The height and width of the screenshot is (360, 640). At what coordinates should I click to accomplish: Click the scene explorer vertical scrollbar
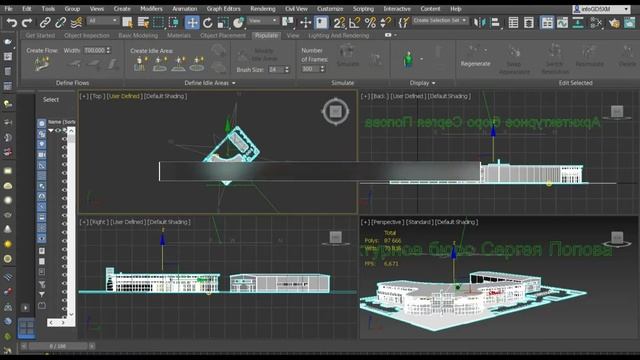[71, 222]
